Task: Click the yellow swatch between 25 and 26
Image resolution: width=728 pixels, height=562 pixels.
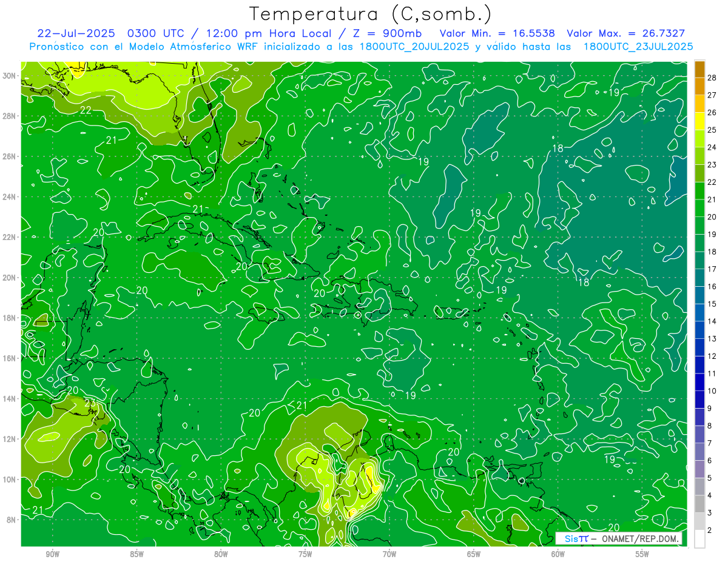Action: click(x=699, y=121)
